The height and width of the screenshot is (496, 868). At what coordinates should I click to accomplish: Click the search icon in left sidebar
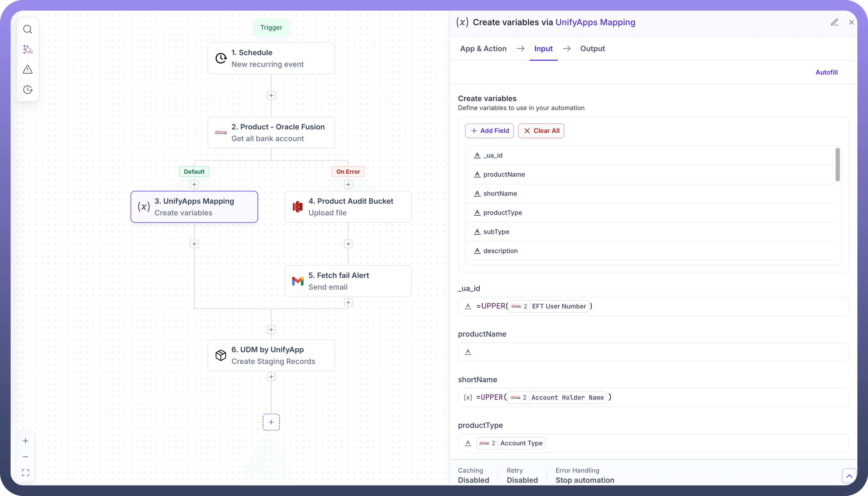tap(28, 29)
